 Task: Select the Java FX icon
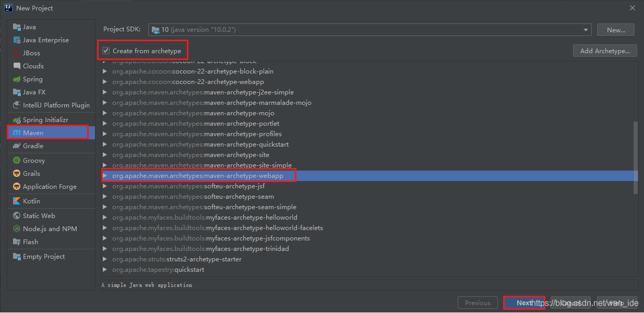17,92
